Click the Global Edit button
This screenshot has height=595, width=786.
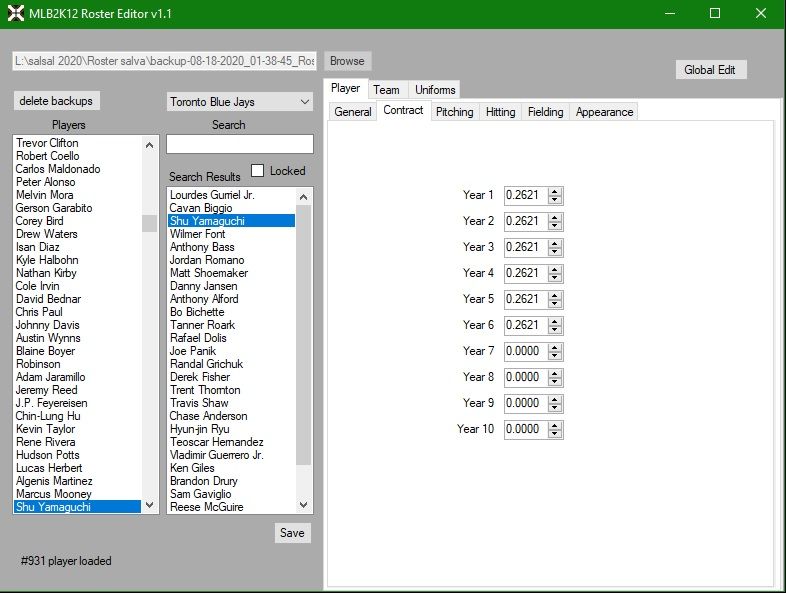point(710,70)
